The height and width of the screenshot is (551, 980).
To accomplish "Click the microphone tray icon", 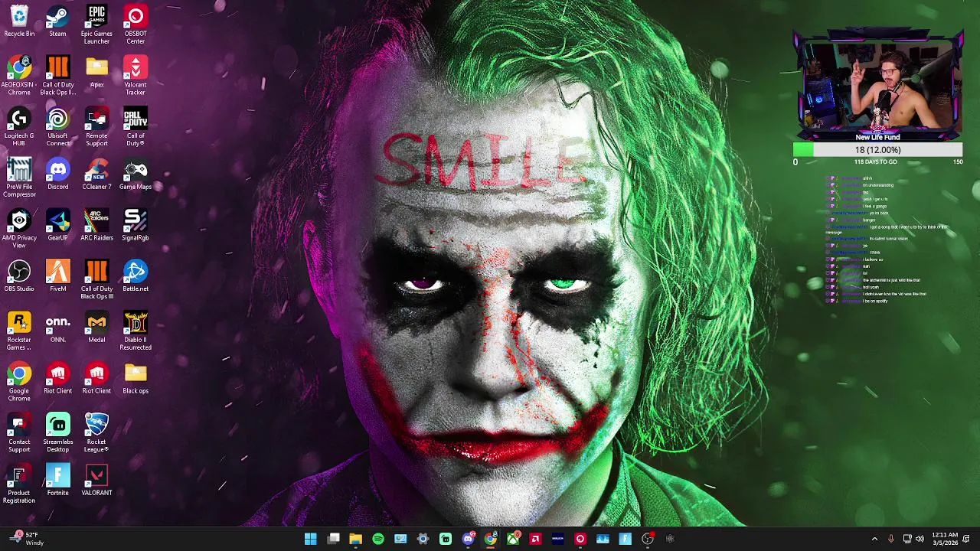I will (890, 539).
